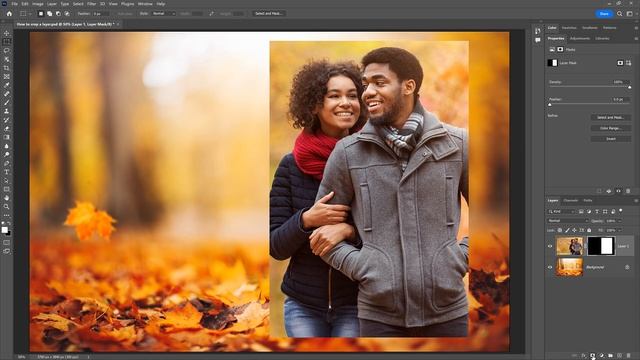Open the File menu

click(x=14, y=4)
